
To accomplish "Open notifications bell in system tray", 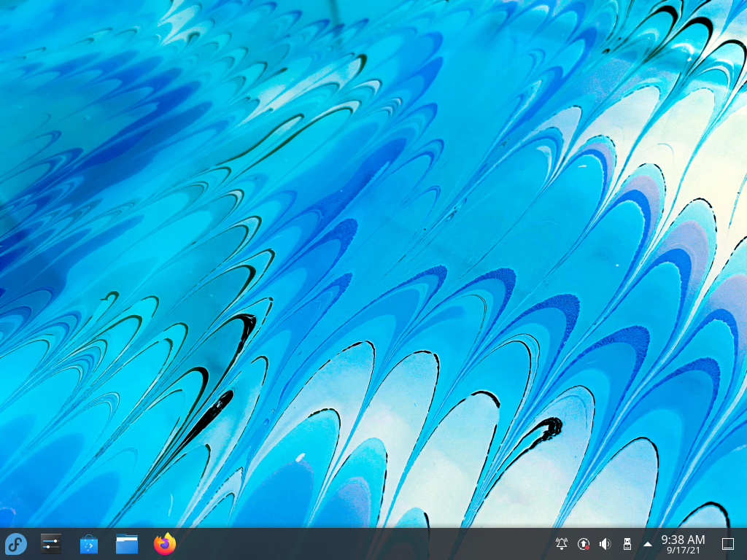I will [x=562, y=543].
